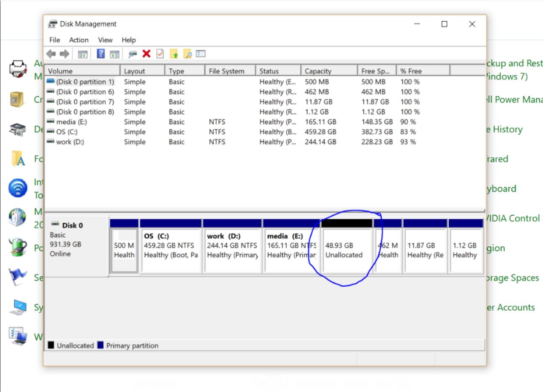The width and height of the screenshot is (543, 392).
Task: Open the File menu
Action: [55, 40]
